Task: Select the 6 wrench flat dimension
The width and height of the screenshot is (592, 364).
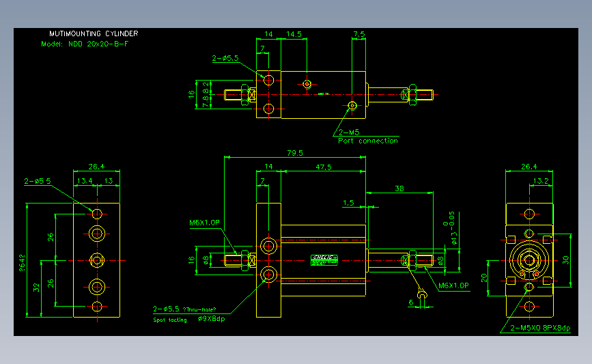Action: pyautogui.click(x=411, y=303)
